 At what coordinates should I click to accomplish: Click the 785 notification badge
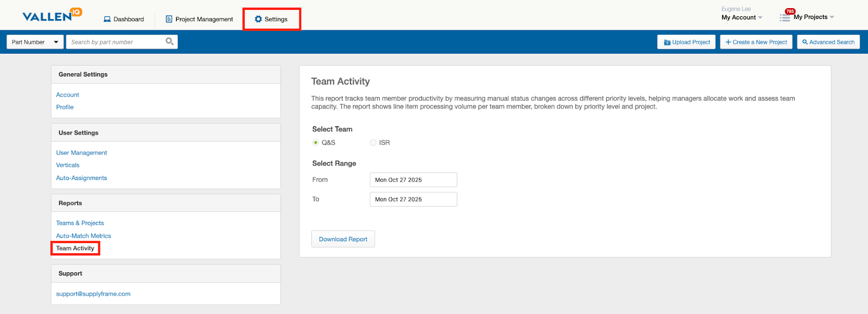pyautogui.click(x=790, y=11)
